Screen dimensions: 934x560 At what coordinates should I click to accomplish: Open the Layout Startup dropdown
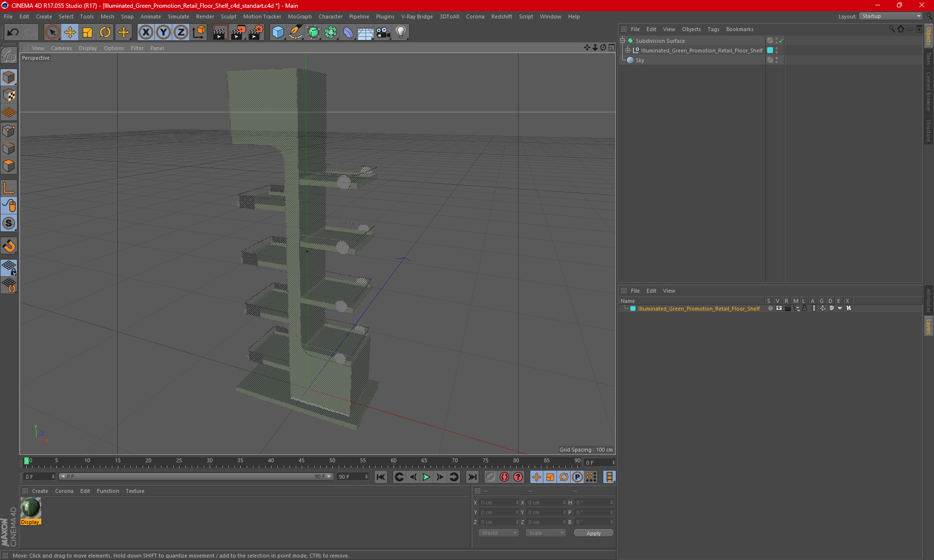891,16
